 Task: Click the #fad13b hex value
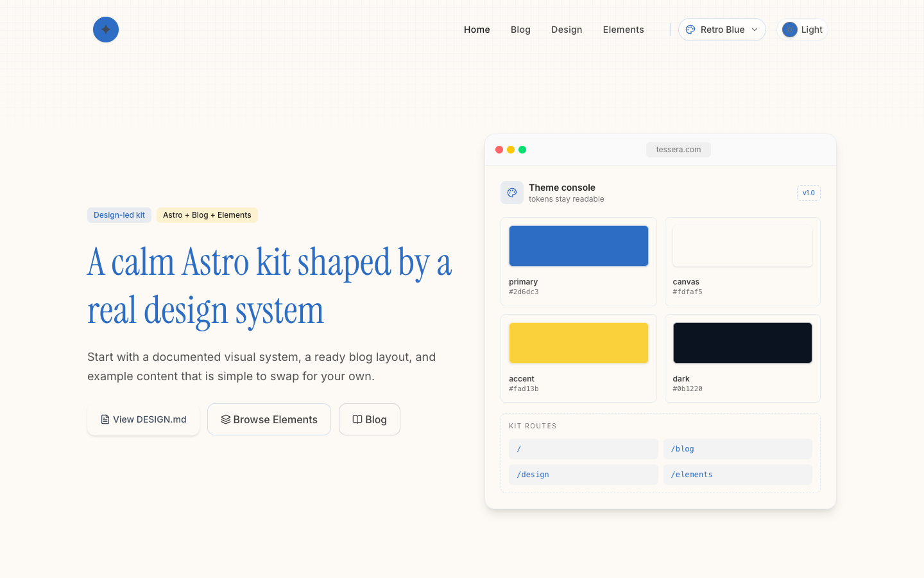pos(524,389)
